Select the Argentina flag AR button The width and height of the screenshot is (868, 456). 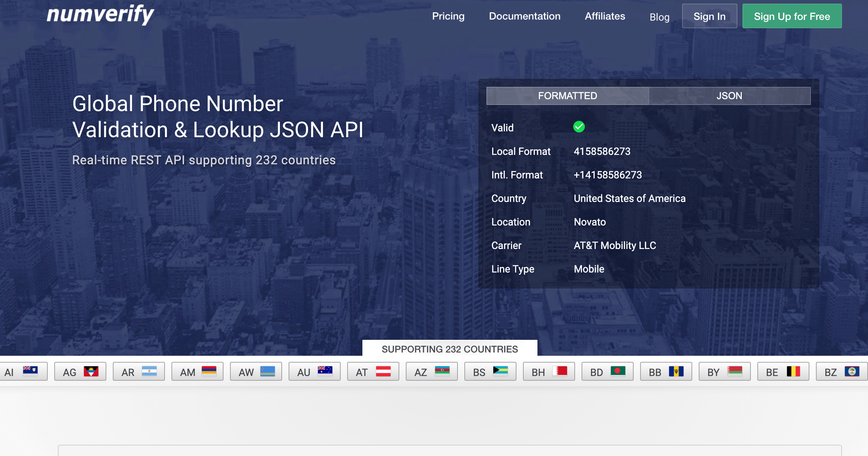(139, 372)
